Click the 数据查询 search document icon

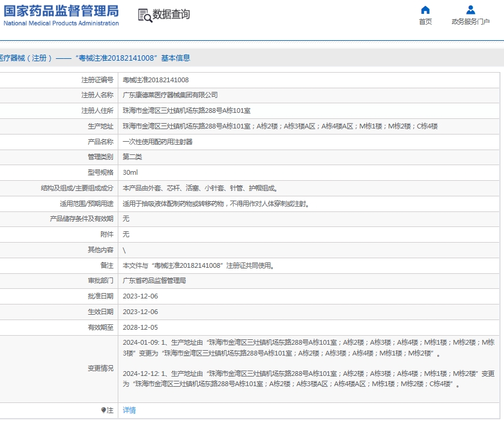[x=145, y=16]
